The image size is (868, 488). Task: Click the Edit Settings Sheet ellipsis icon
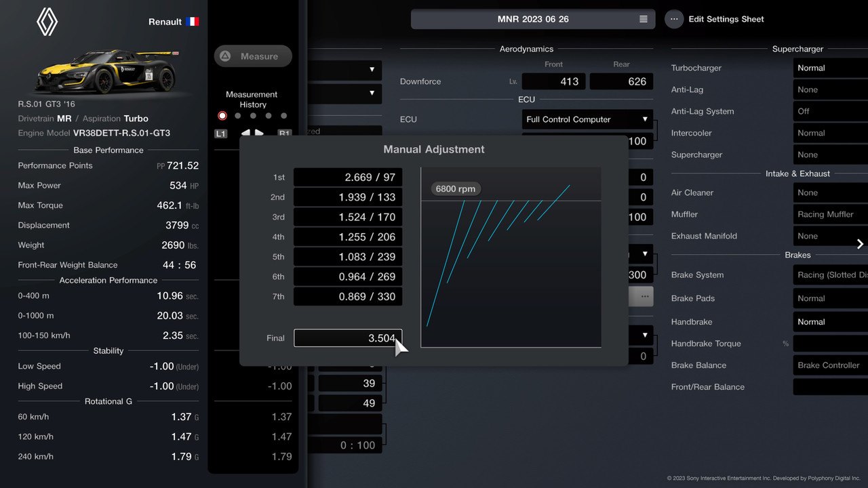674,19
